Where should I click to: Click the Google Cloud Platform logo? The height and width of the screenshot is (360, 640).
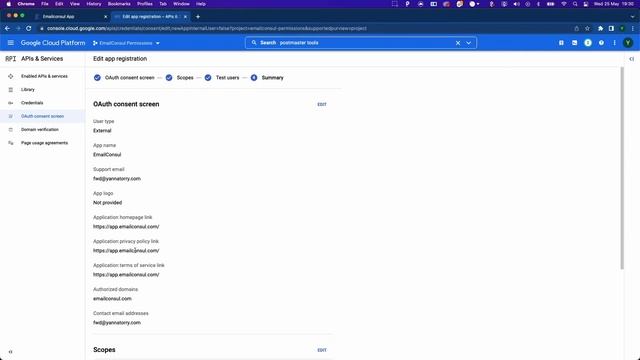tap(53, 43)
